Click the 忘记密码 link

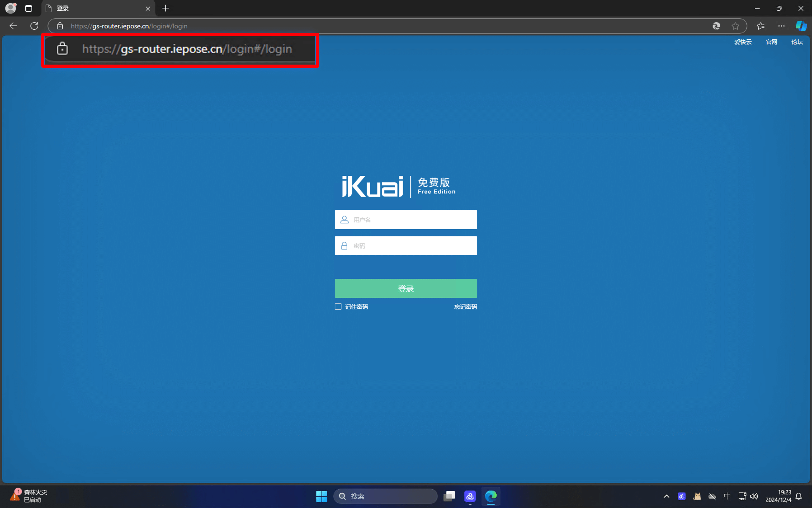coord(465,307)
